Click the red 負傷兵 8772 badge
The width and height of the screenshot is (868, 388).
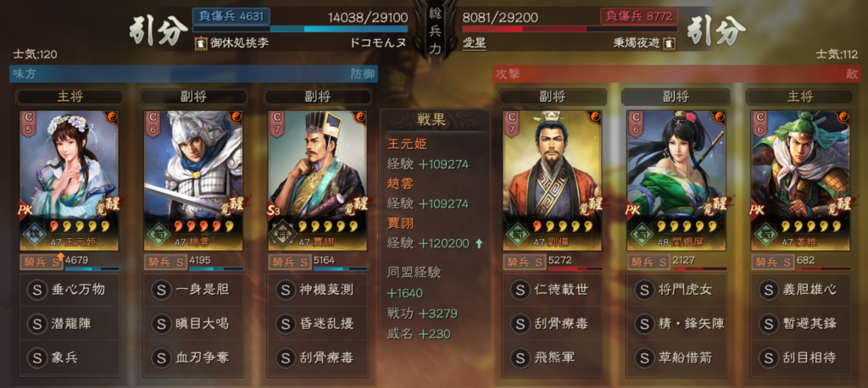point(637,16)
